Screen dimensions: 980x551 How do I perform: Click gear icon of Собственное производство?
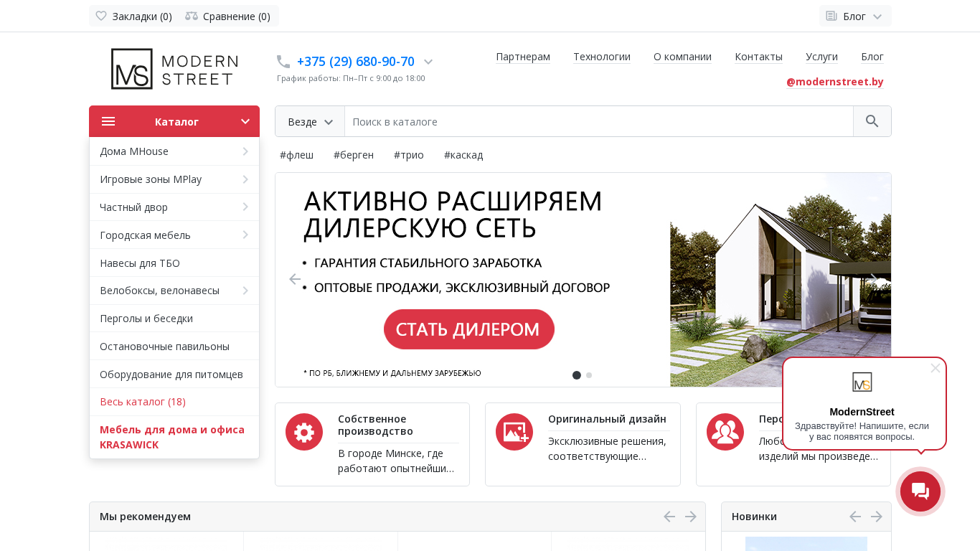click(x=304, y=432)
